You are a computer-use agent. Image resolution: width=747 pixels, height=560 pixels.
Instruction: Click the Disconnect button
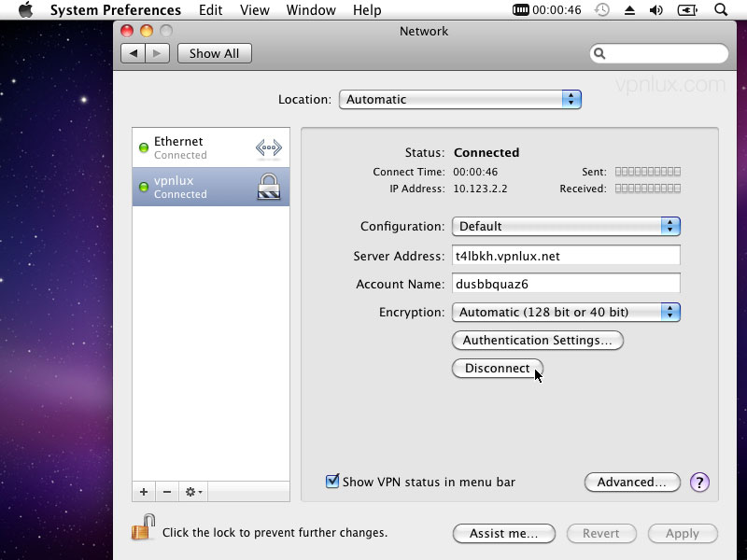coord(498,369)
